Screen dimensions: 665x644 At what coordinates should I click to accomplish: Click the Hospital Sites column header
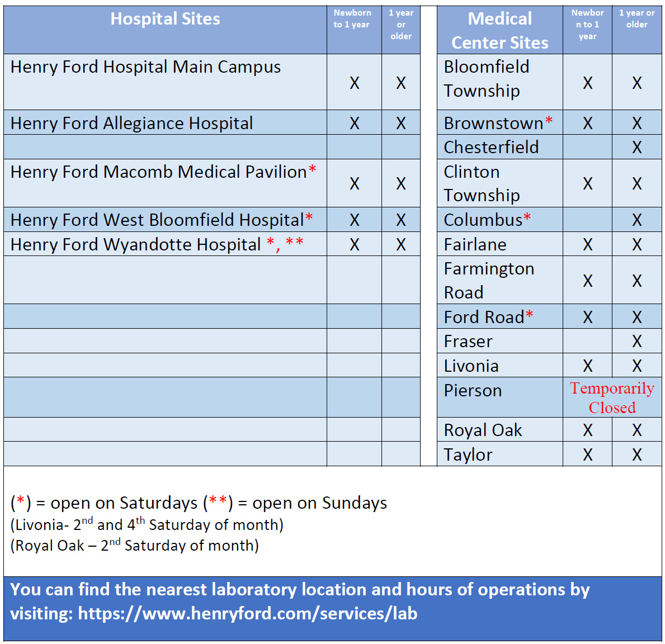click(165, 19)
